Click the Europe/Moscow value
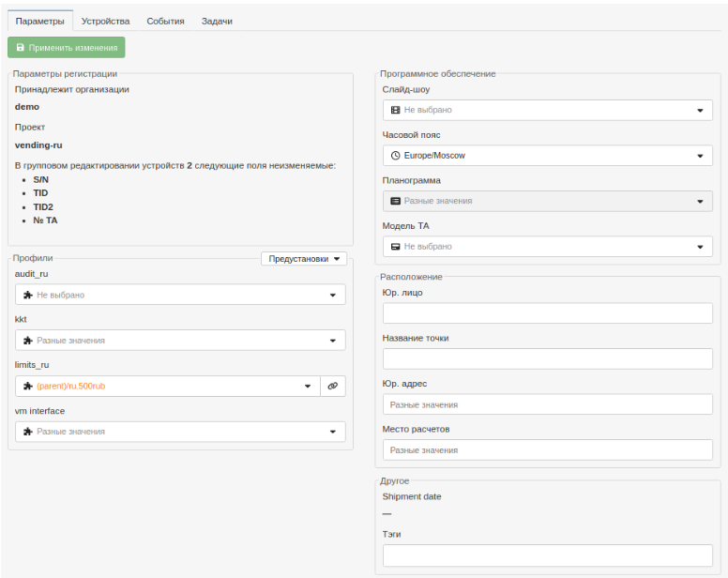The height and width of the screenshot is (578, 728). pos(434,156)
